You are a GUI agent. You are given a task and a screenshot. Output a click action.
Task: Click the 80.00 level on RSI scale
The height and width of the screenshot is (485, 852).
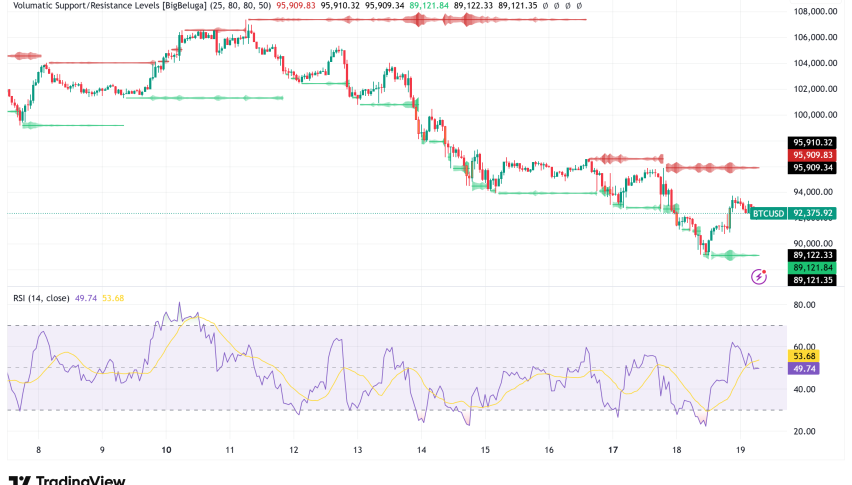tap(805, 306)
